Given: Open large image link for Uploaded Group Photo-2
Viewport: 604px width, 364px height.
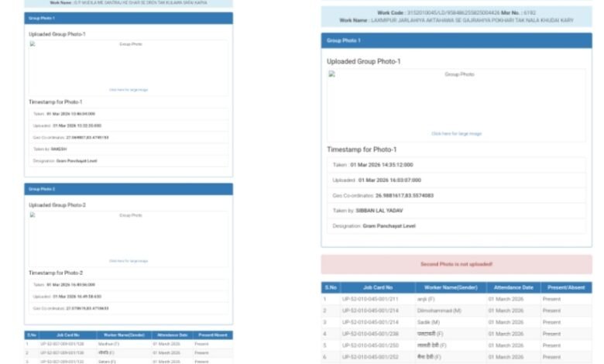Looking at the screenshot, I should click(x=129, y=261).
